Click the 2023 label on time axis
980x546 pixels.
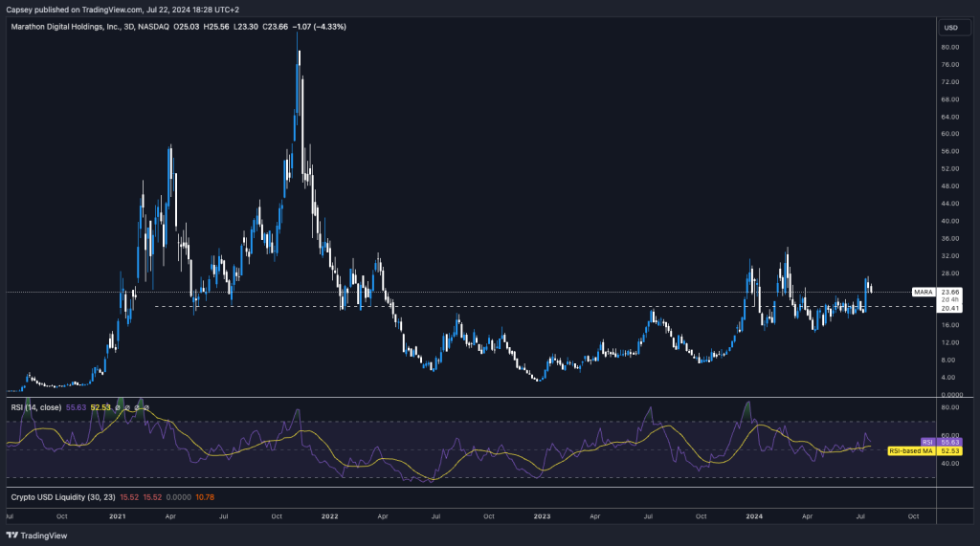point(542,516)
